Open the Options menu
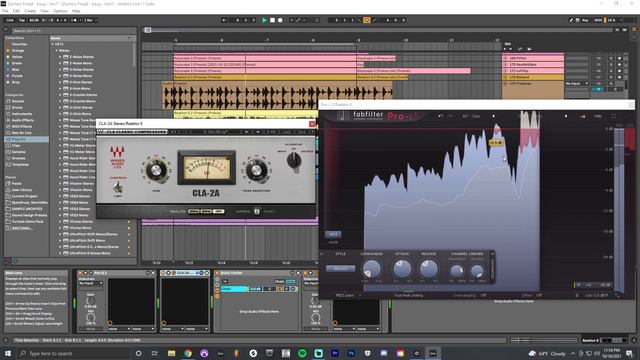The width and height of the screenshot is (640, 360). coord(60,11)
